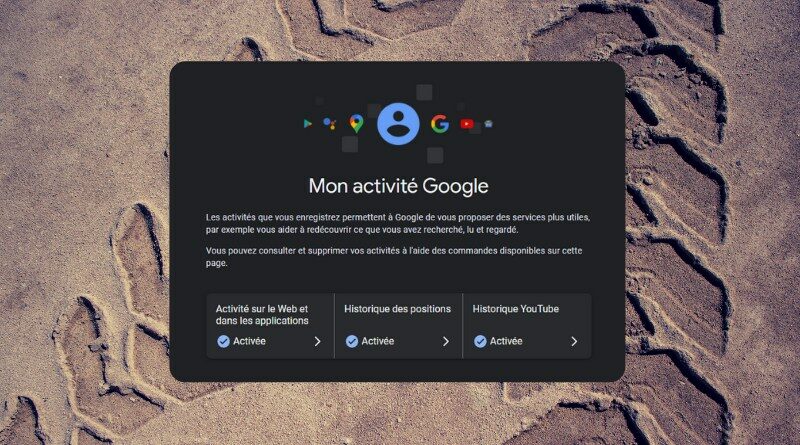800x445 pixels.
Task: Toggle the Historique YouTube Activée checkmark
Action: pos(480,341)
